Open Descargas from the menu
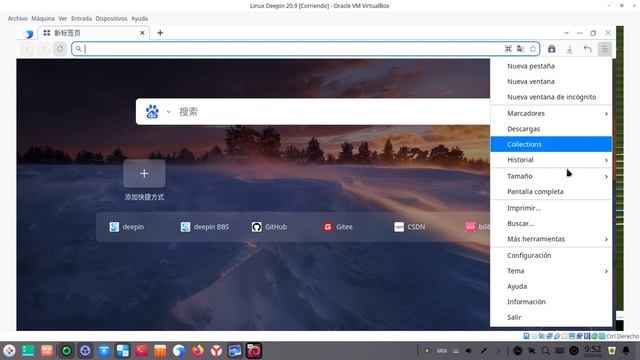 551,129
